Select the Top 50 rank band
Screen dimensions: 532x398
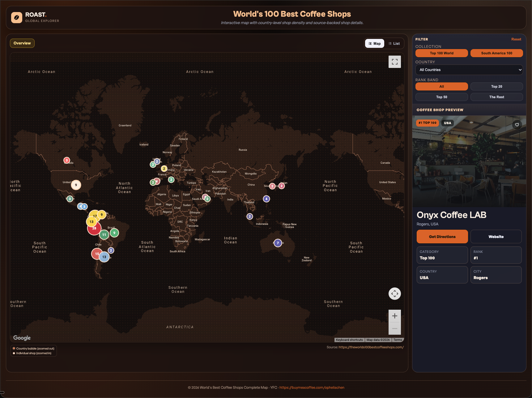442,97
